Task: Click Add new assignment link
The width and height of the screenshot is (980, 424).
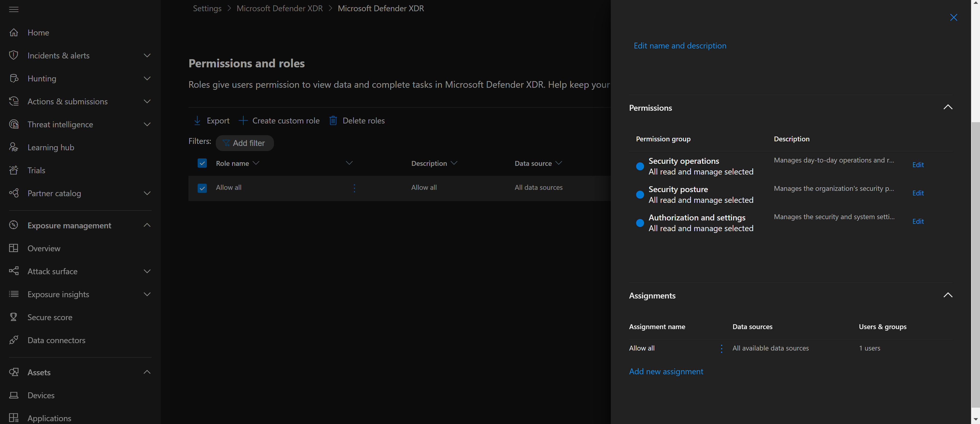Action: [x=666, y=371]
